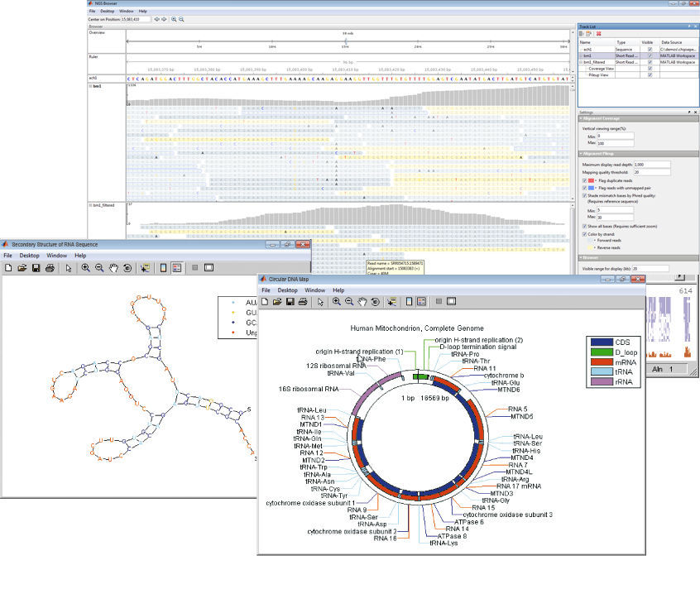Image resolution: width=700 pixels, height=589 pixels.
Task: Uncheck the Visible checkbox for the bm1_filtered track
Action: tap(650, 60)
